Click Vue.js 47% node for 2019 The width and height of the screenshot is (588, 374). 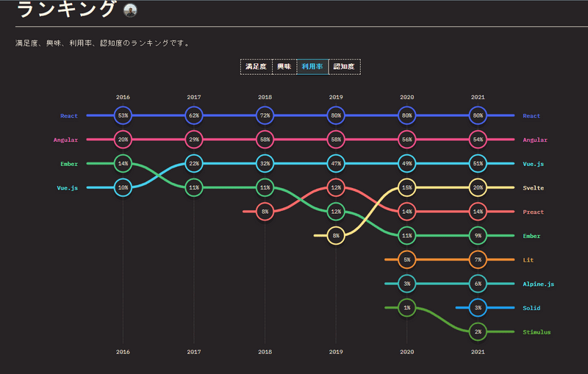tap(336, 163)
